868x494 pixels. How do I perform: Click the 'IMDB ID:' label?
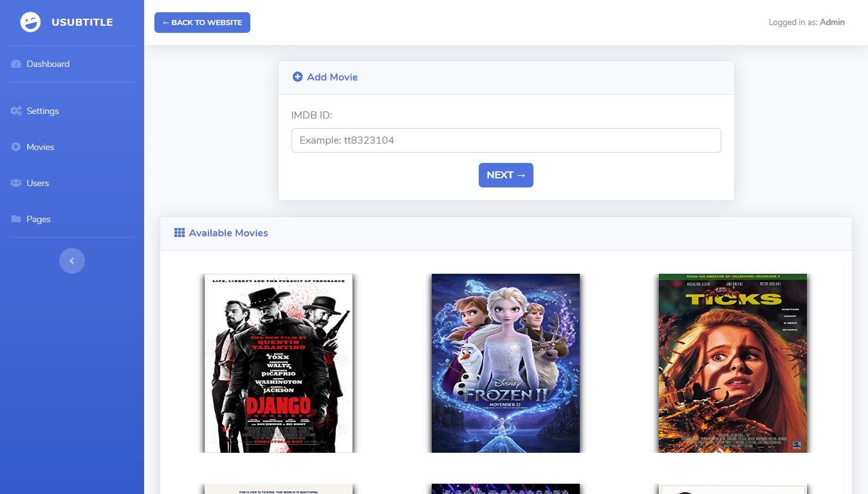(312, 115)
